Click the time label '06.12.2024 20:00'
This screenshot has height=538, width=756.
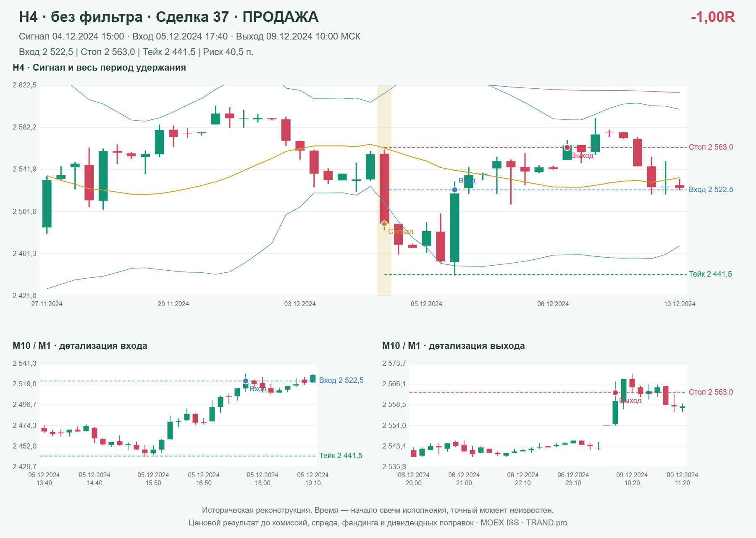414,479
